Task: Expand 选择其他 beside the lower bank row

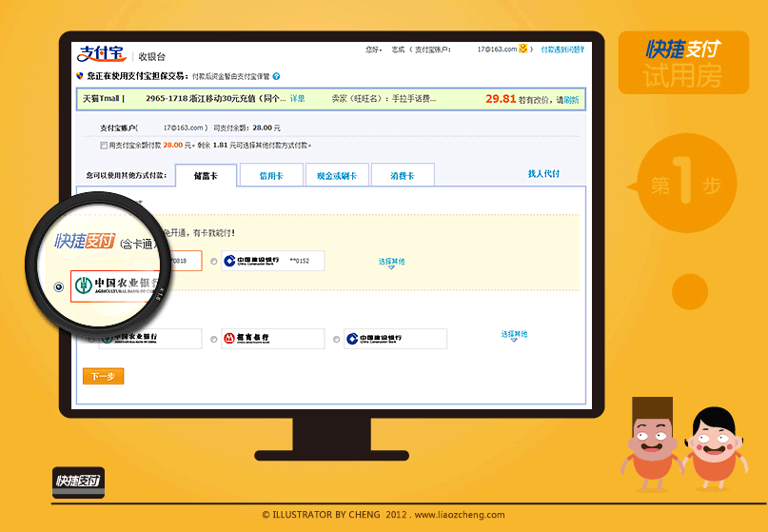Action: tap(514, 335)
